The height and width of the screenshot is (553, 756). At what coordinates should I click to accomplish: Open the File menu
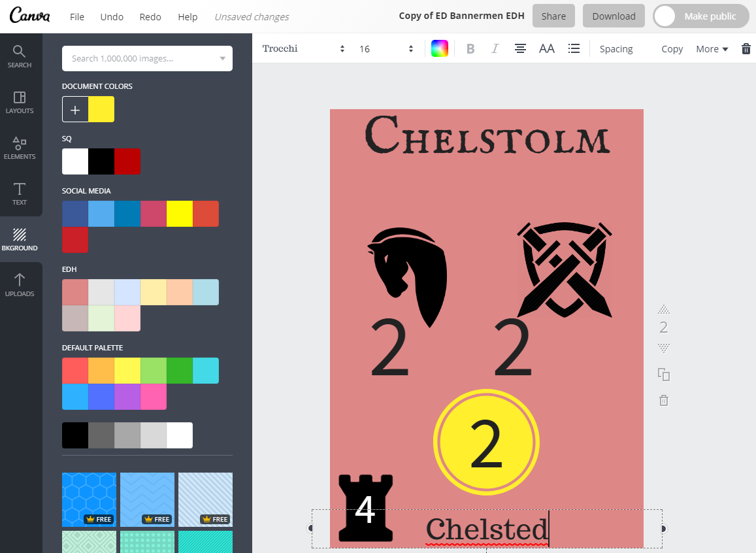pyautogui.click(x=77, y=16)
